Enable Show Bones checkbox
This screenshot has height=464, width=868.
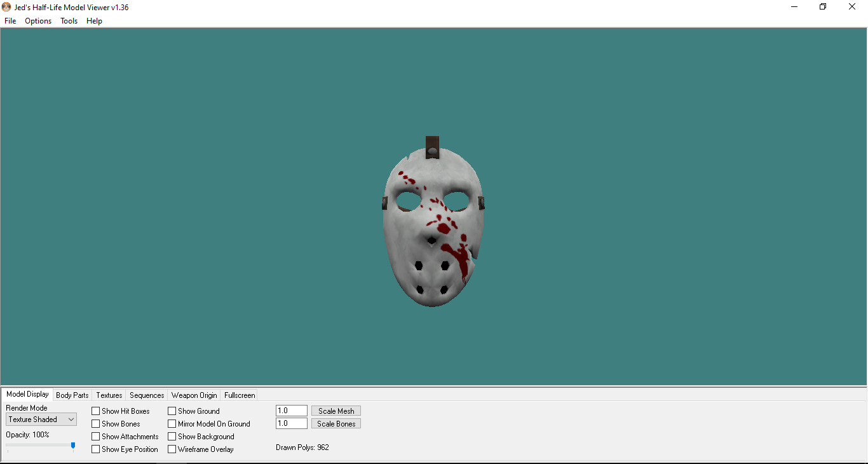96,424
